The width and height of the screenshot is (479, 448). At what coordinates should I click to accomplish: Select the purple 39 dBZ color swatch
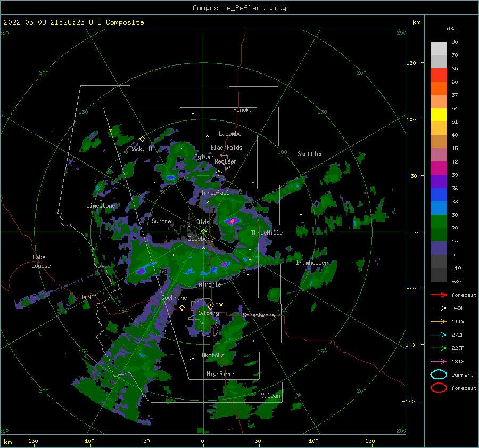439,181
